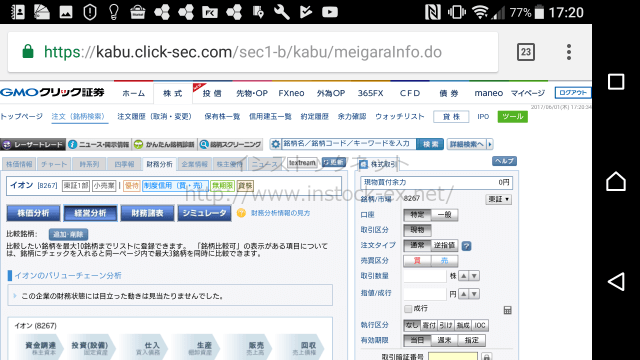Switch to the 四季報 tab
The width and height of the screenshot is (640, 360).
click(124, 164)
